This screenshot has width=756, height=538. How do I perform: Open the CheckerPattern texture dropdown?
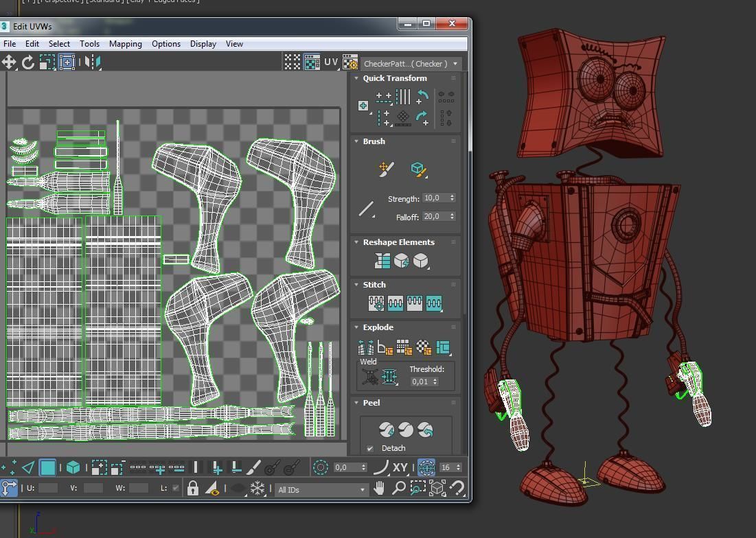[455, 64]
